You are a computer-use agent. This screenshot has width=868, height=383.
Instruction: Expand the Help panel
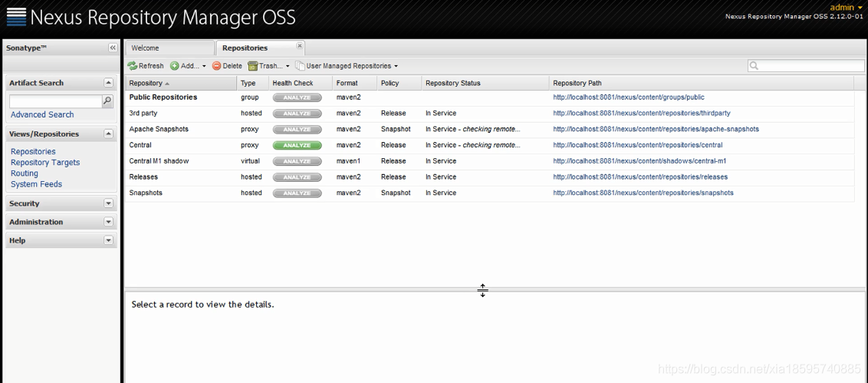pos(109,240)
